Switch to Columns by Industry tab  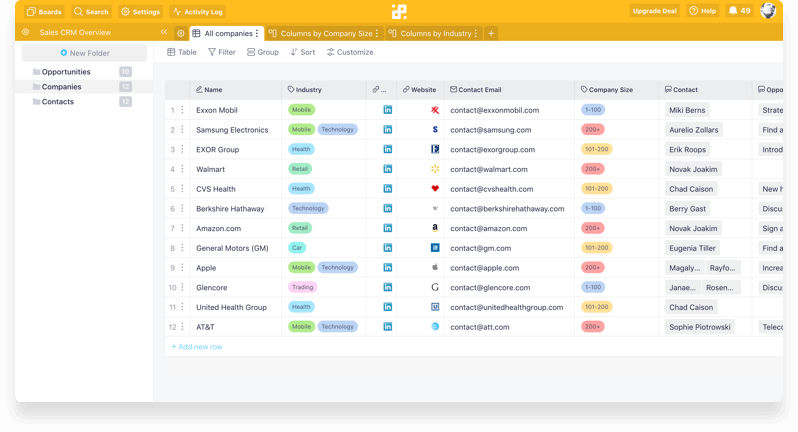(432, 34)
